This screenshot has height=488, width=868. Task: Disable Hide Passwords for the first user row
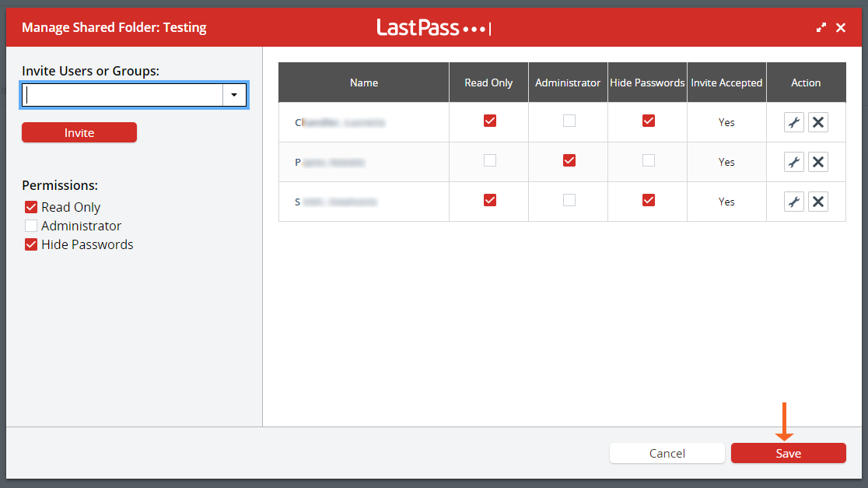click(647, 121)
